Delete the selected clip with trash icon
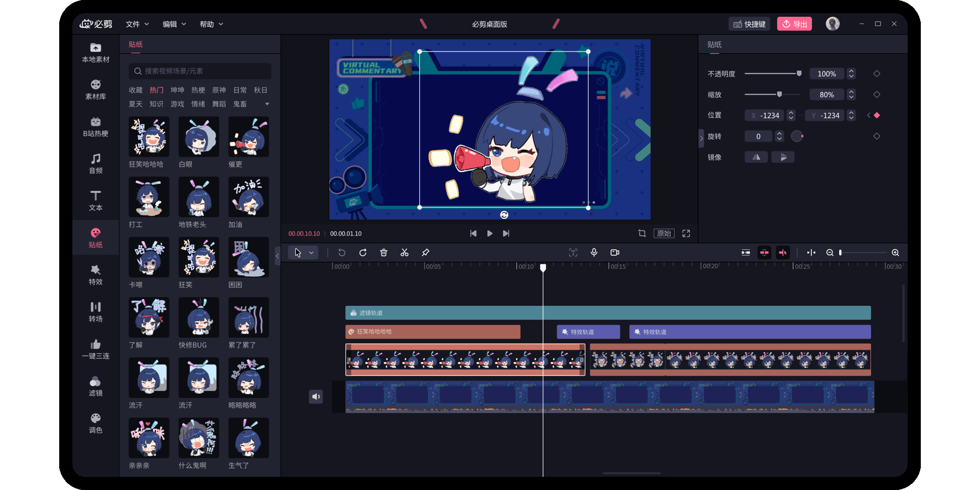This screenshot has width=980, height=490. click(x=384, y=253)
